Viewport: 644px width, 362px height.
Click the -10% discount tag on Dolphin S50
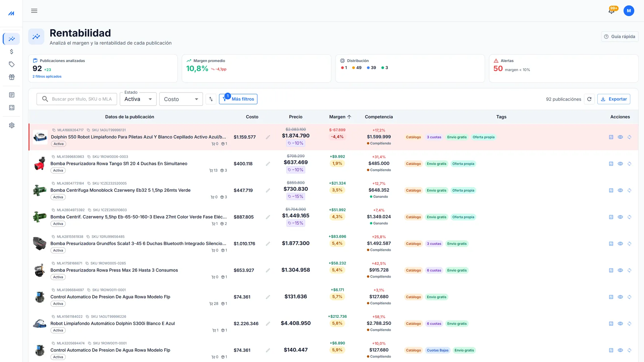click(x=296, y=143)
